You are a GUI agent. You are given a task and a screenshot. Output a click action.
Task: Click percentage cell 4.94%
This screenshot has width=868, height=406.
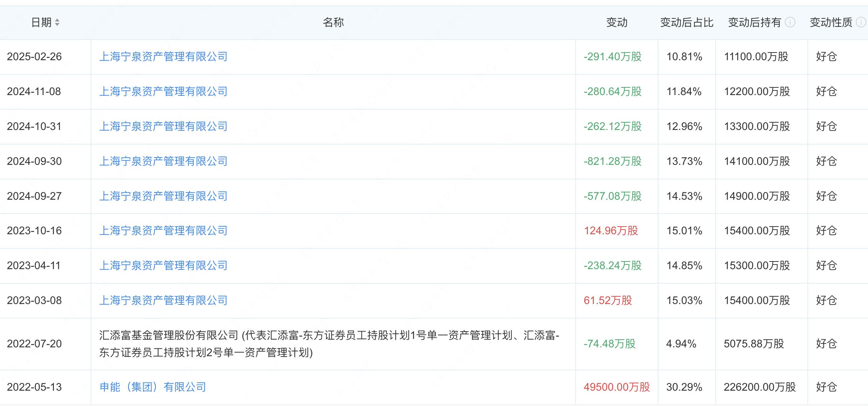(x=681, y=344)
